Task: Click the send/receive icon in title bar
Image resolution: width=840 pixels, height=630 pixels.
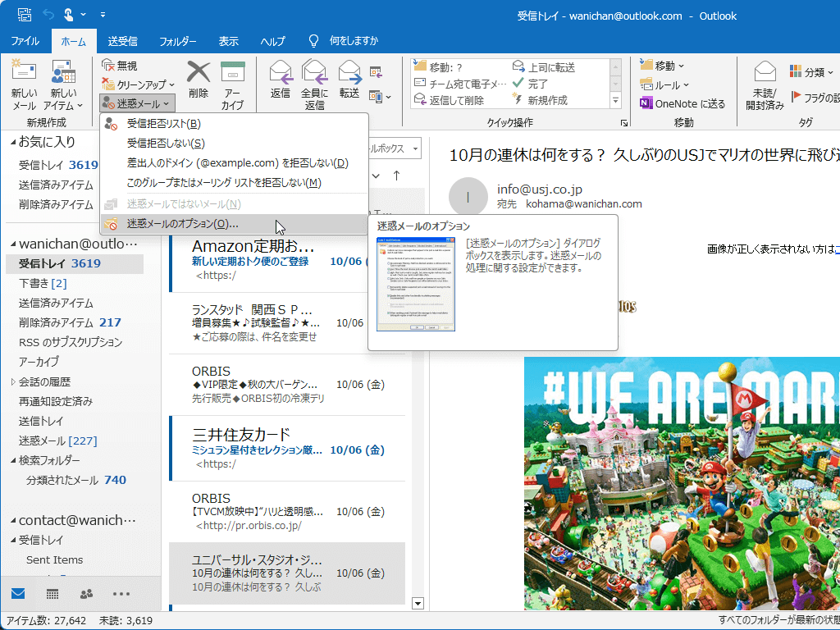Action: 24,15
